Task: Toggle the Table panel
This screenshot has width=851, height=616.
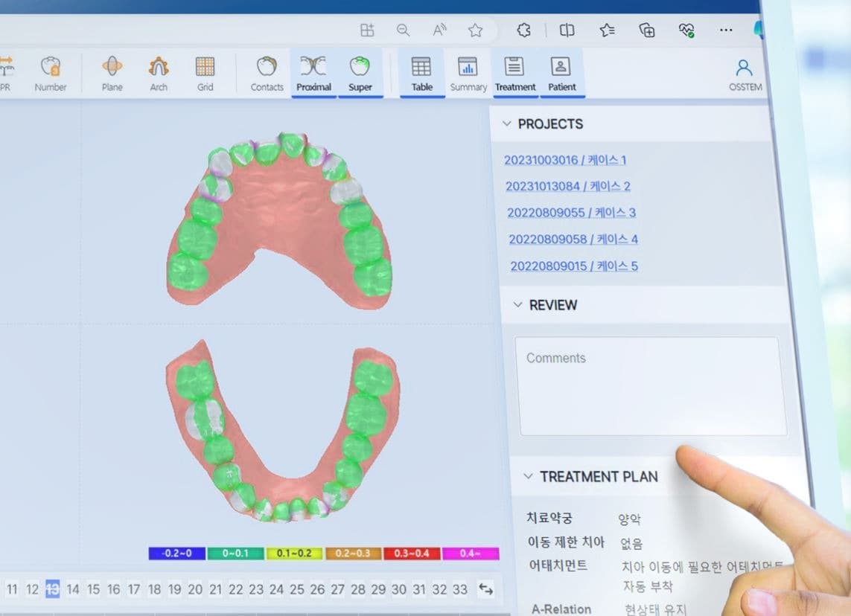Action: 421,73
